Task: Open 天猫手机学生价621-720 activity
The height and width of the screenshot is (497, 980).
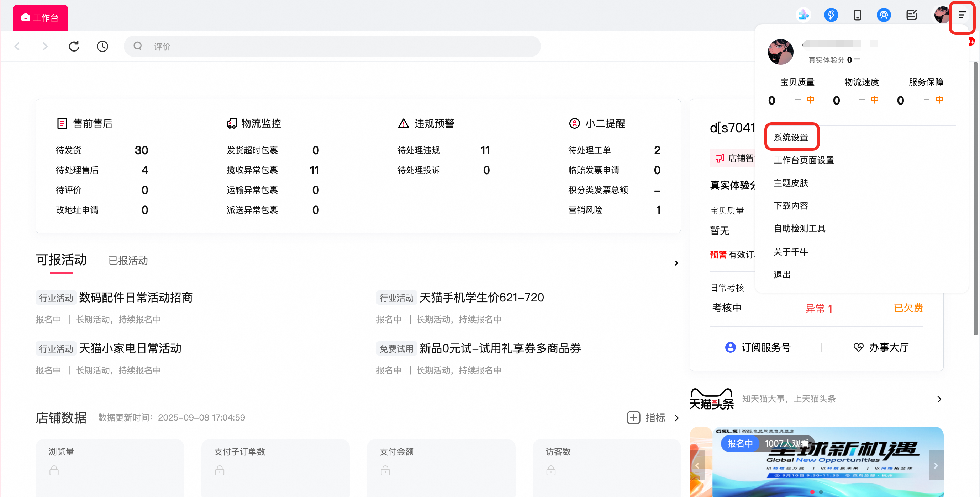Action: click(481, 298)
